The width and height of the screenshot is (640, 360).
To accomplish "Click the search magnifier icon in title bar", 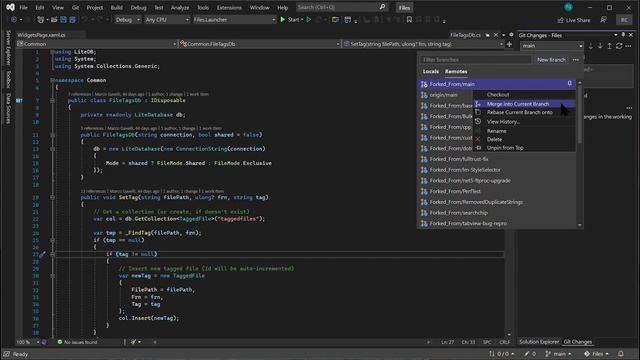I will pyautogui.click(x=382, y=7).
